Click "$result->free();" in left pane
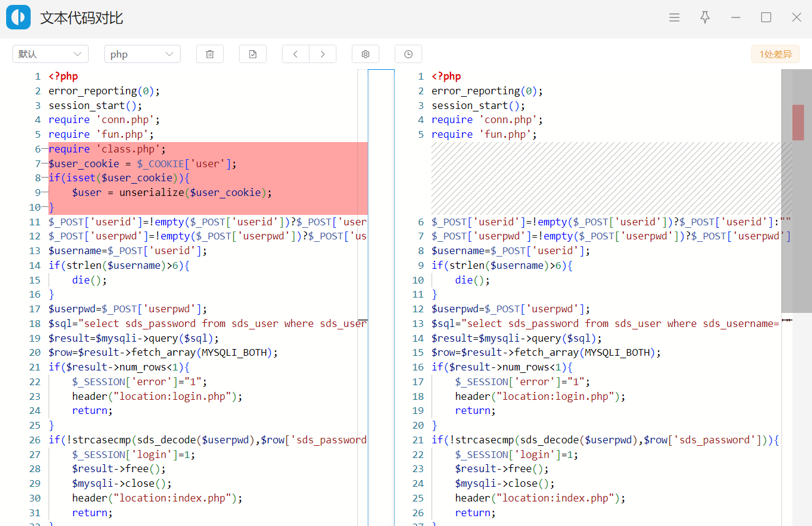This screenshot has height=526, width=812. 119,468
